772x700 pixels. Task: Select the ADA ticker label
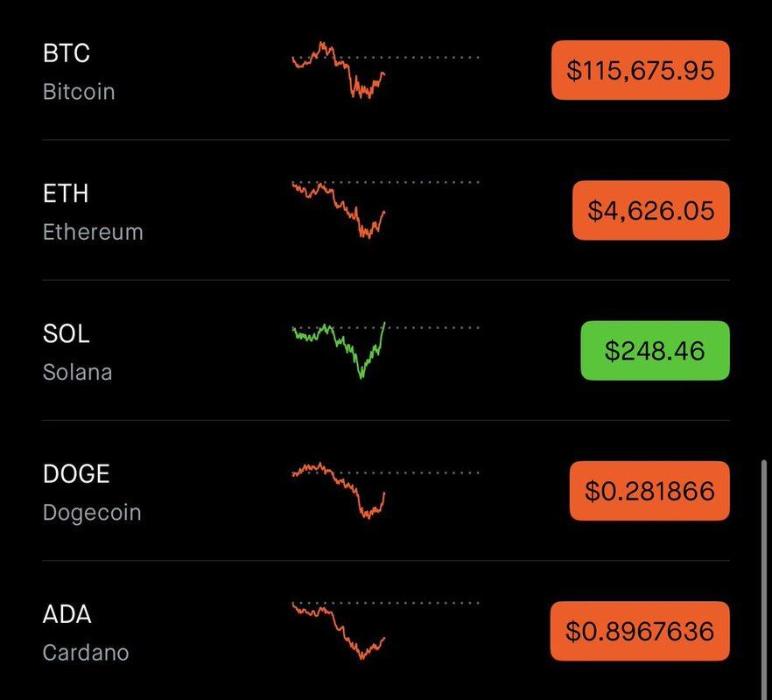[x=67, y=614]
